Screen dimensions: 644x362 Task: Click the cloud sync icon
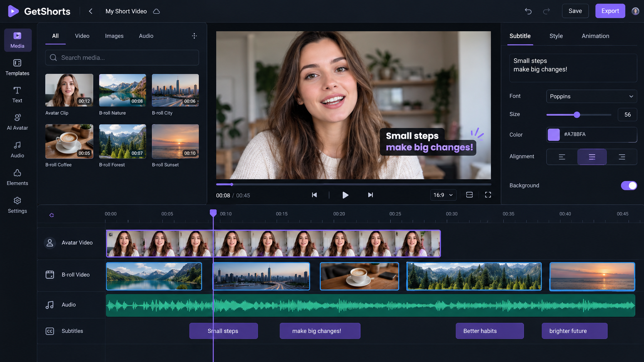click(156, 11)
